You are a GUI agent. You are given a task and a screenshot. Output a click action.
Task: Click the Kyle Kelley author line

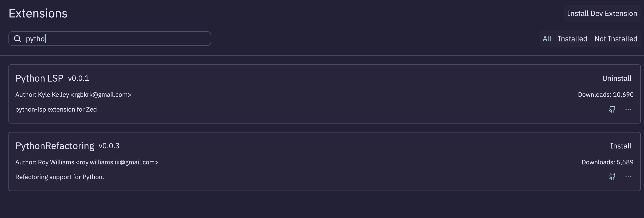pyautogui.click(x=73, y=95)
